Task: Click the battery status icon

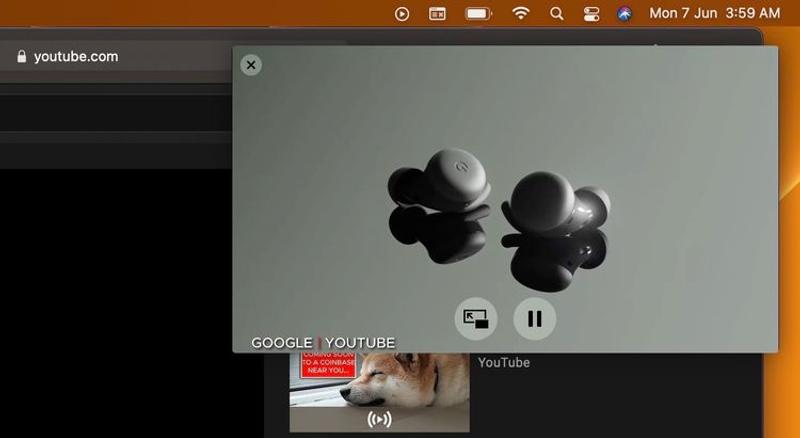Action: coord(478,14)
